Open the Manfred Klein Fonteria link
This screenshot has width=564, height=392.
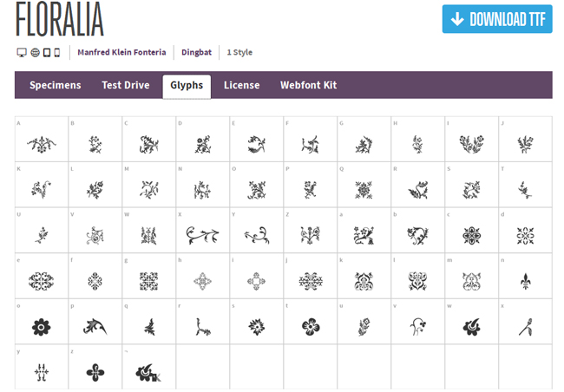click(121, 53)
